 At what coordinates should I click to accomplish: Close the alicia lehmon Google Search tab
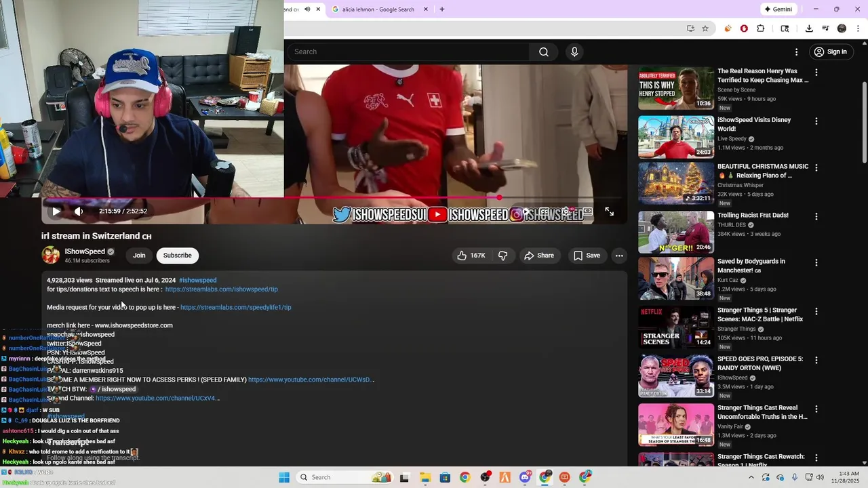426,9
